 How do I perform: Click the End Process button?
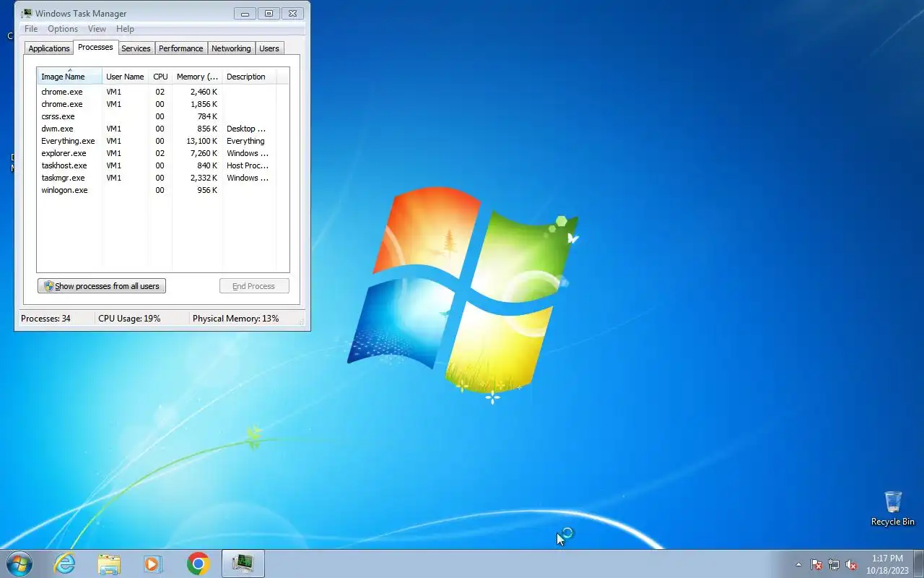click(254, 286)
